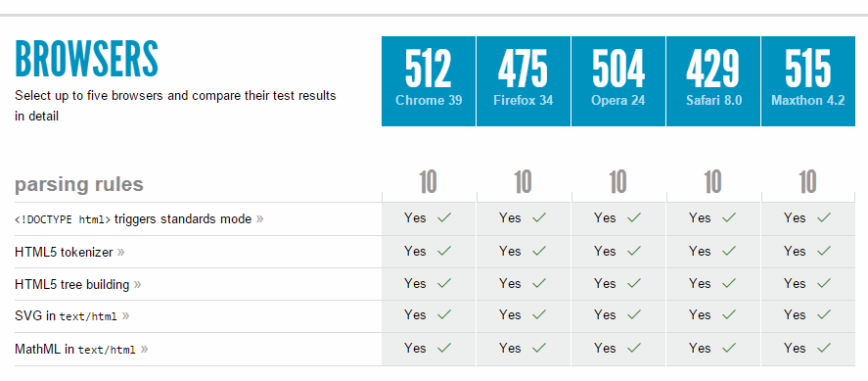This screenshot has height=381, width=868.
Task: Click the Safari 8.0 score tile
Action: [713, 81]
